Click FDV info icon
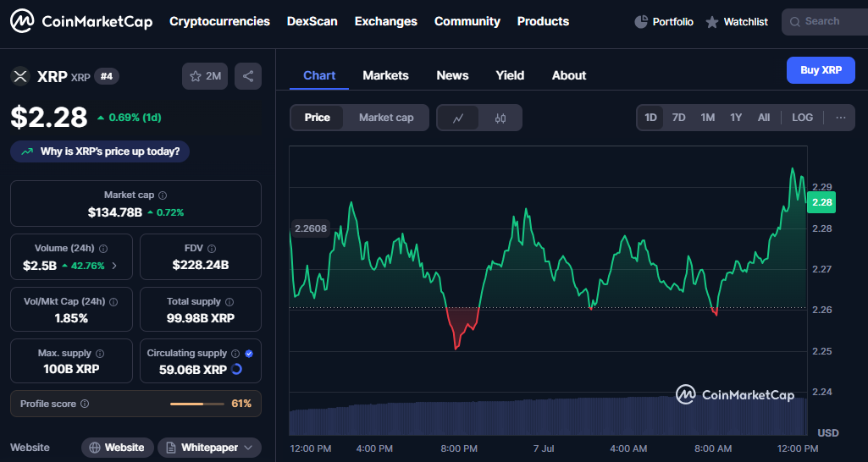 [x=212, y=249]
